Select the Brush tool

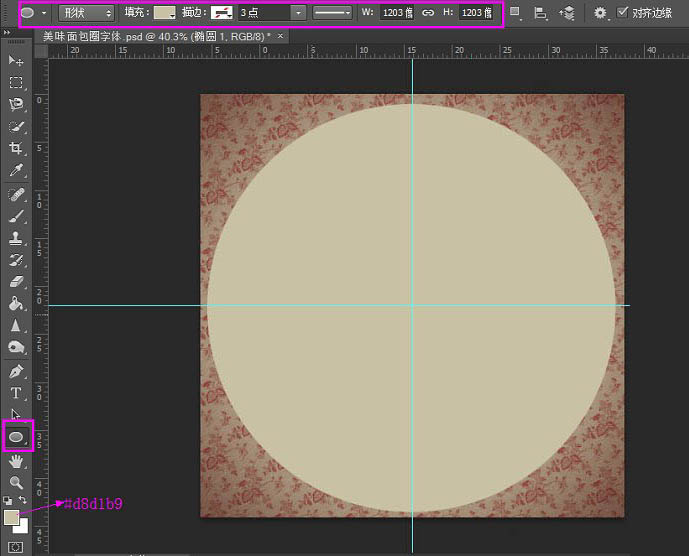16,216
